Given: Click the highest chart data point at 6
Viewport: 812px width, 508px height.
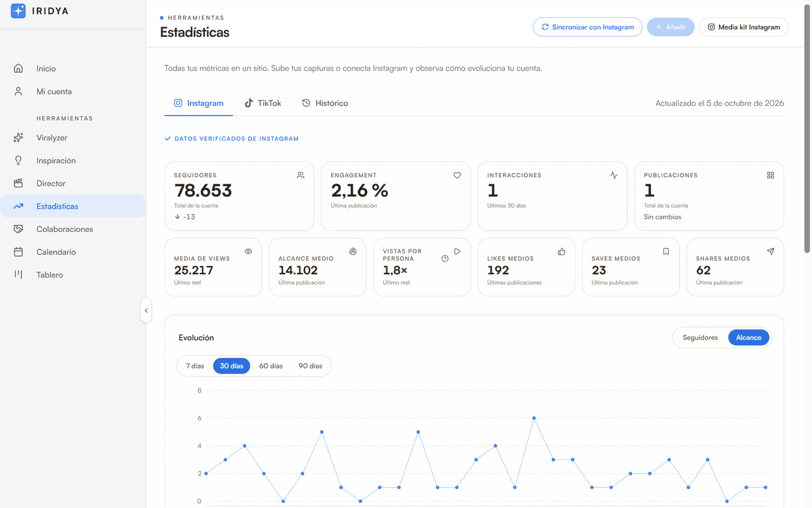Looking at the screenshot, I should click(x=534, y=418).
